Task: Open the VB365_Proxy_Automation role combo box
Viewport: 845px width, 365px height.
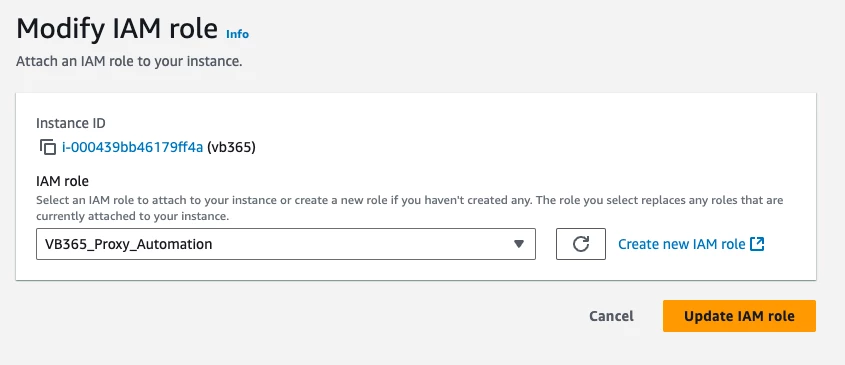Action: click(x=286, y=244)
